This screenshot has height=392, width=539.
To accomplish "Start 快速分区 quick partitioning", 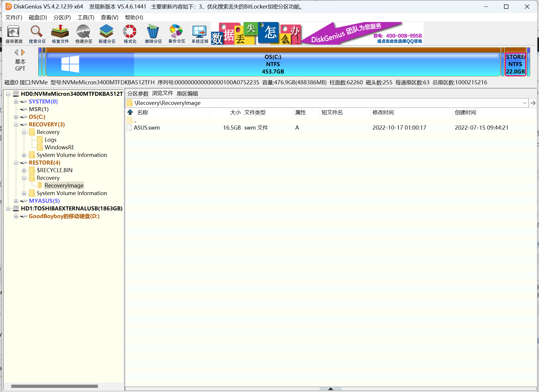I will coord(83,33).
